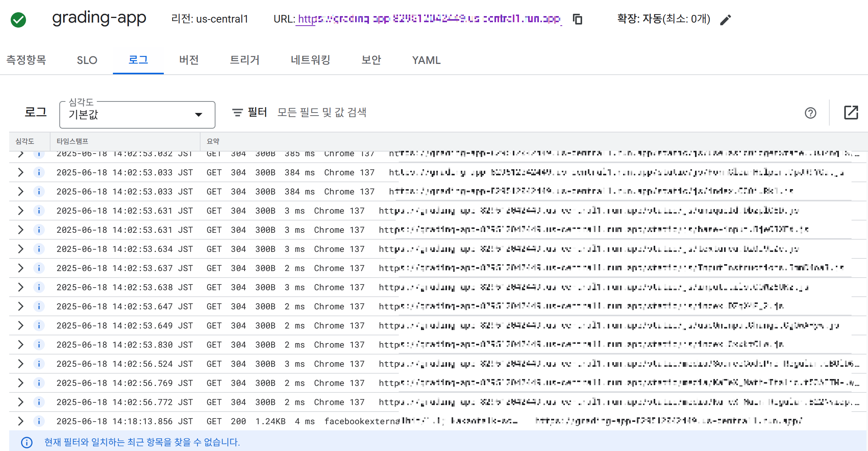Image resolution: width=868 pixels, height=451 pixels.
Task: Expand the 14:02:53.637 log entry
Action: pyautogui.click(x=21, y=268)
